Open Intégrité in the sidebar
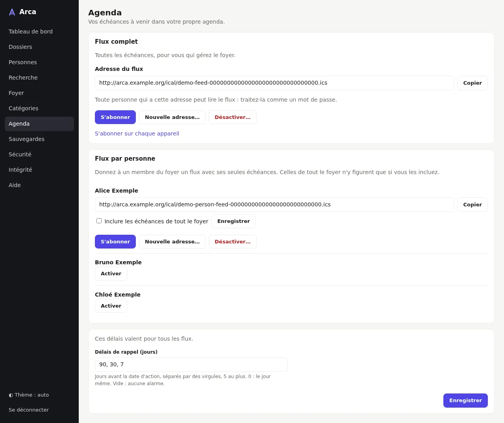 pyautogui.click(x=39, y=170)
